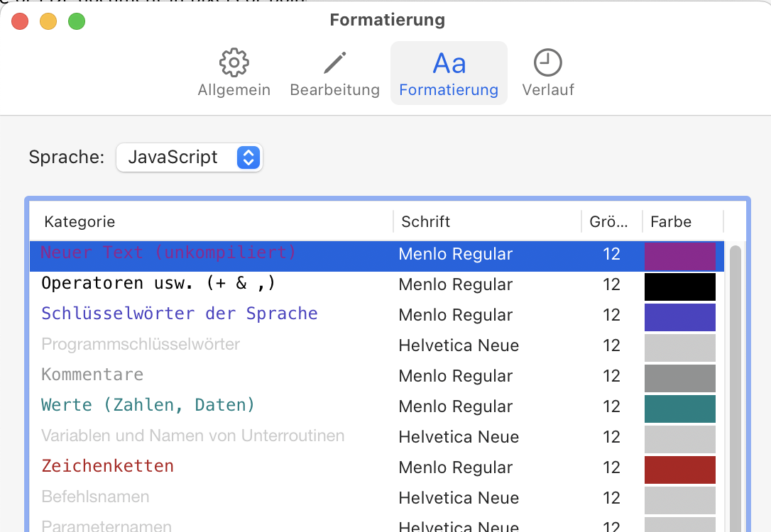Select the Formatierung Aa icon
Viewport: 771px width, 532px height.
[449, 73]
